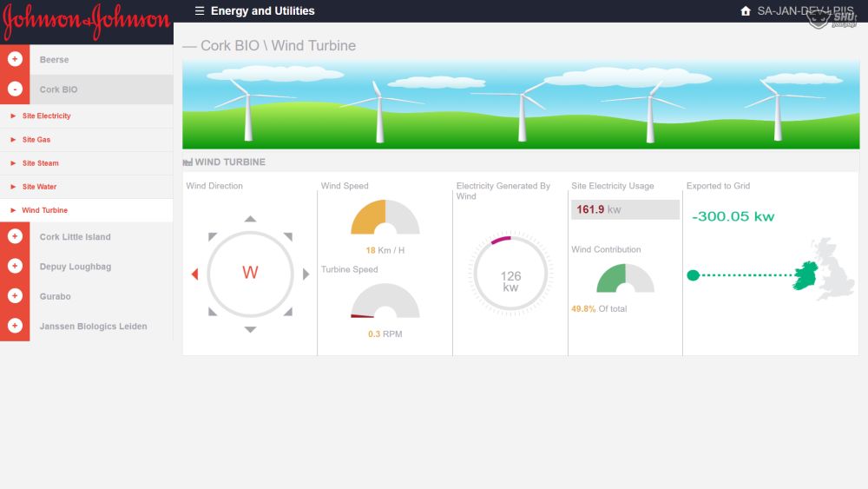
Task: Click the wind farm banner image
Action: pos(521,105)
